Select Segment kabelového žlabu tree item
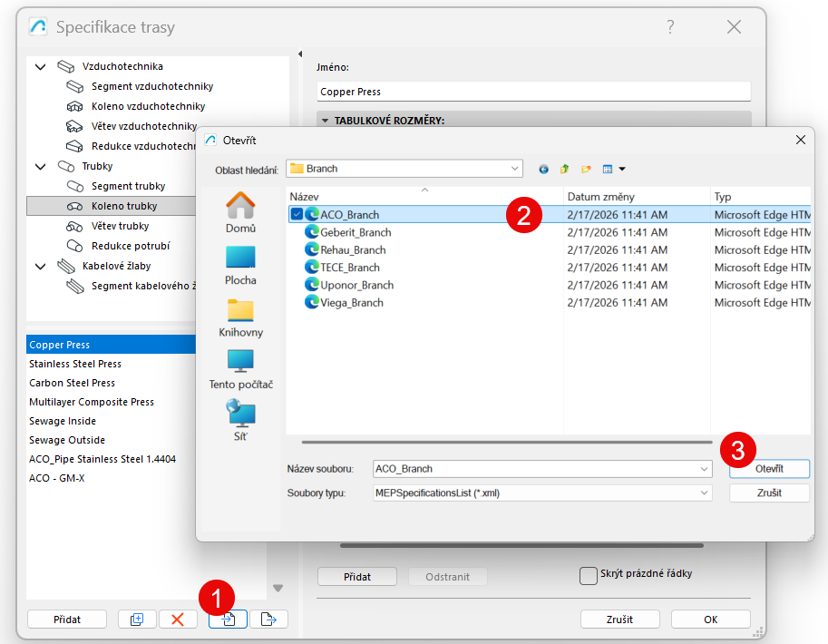 pos(142,286)
